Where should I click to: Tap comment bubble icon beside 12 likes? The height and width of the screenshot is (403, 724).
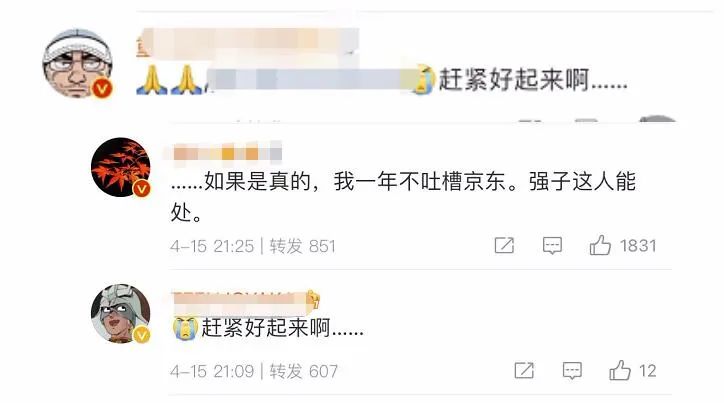point(572,371)
